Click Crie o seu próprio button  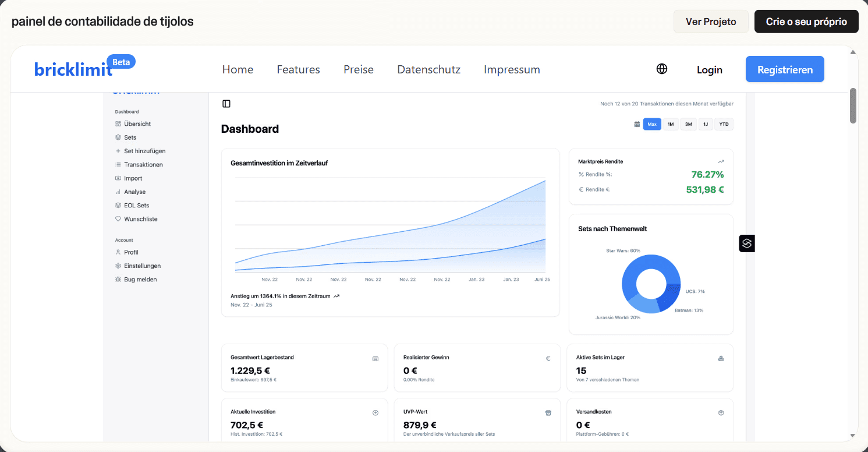click(x=806, y=22)
